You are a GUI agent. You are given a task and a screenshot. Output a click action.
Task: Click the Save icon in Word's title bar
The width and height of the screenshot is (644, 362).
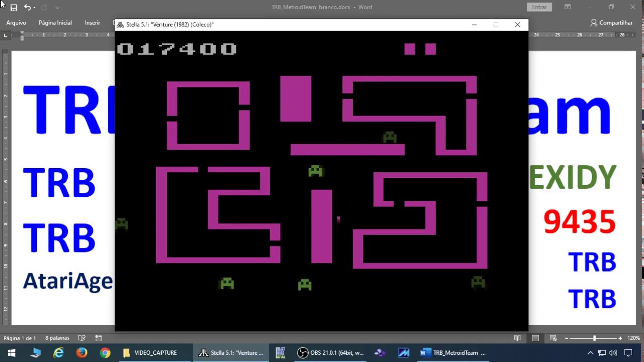[14, 7]
